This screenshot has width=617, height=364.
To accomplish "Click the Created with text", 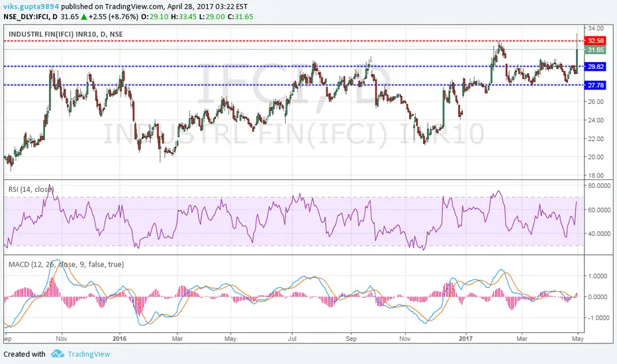I will [24, 354].
